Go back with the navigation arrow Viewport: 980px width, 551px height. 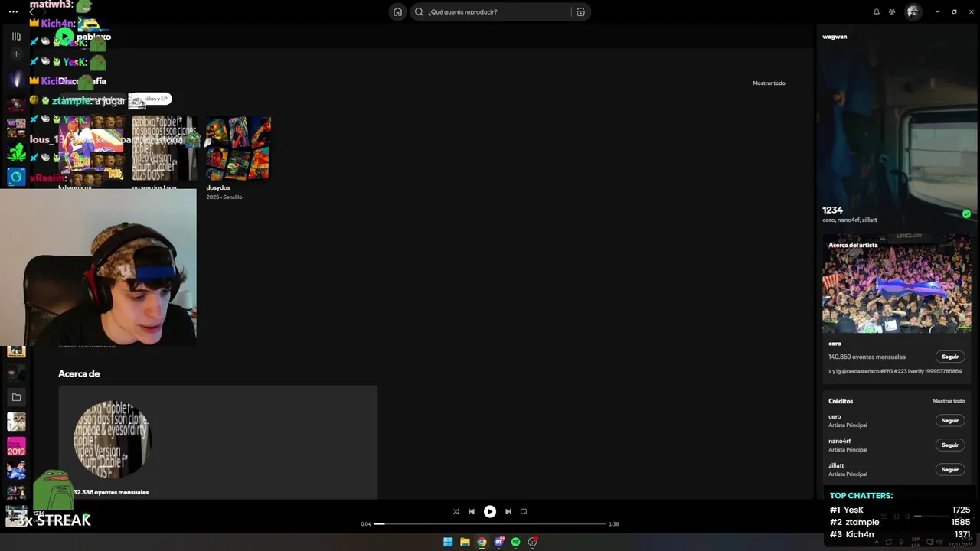point(31,11)
